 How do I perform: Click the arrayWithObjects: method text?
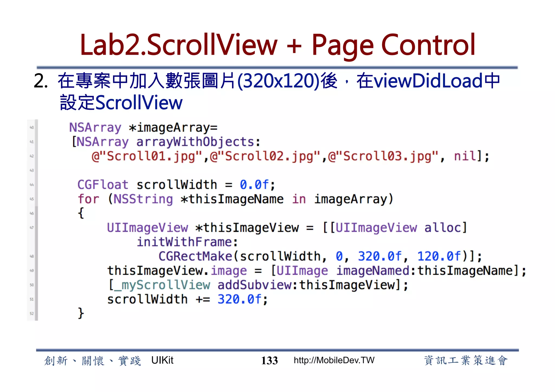pos(198,142)
